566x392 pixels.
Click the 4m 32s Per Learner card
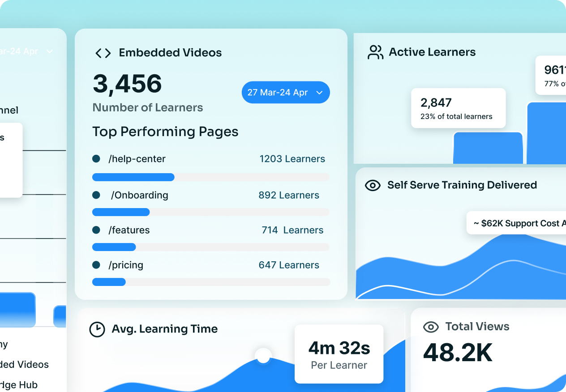click(339, 354)
